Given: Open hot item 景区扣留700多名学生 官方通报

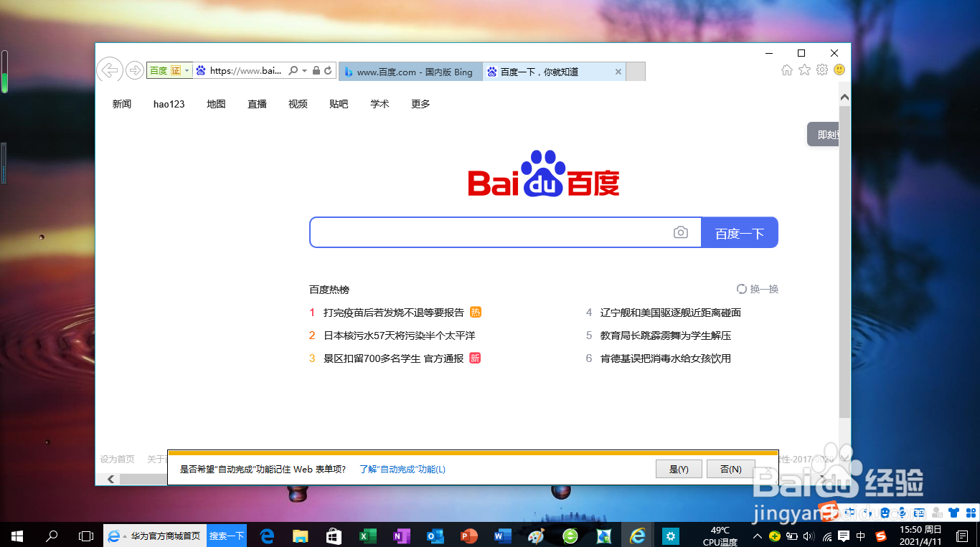Looking at the screenshot, I should pos(394,358).
